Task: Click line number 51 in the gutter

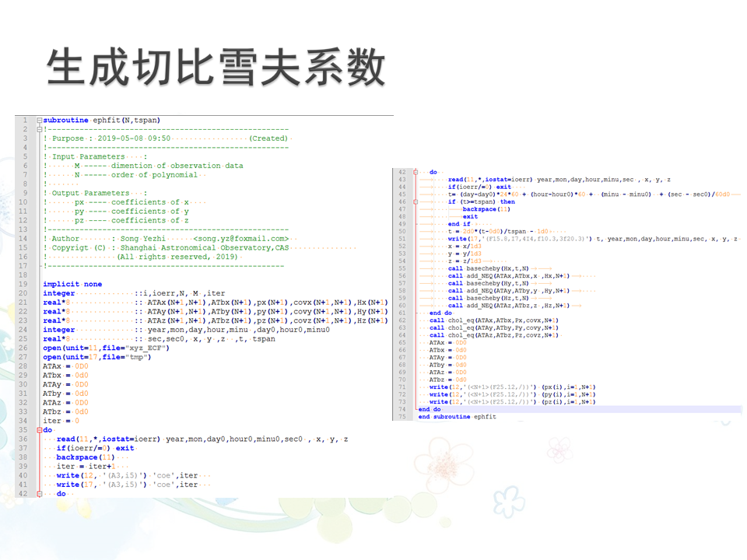Action: click(x=402, y=239)
